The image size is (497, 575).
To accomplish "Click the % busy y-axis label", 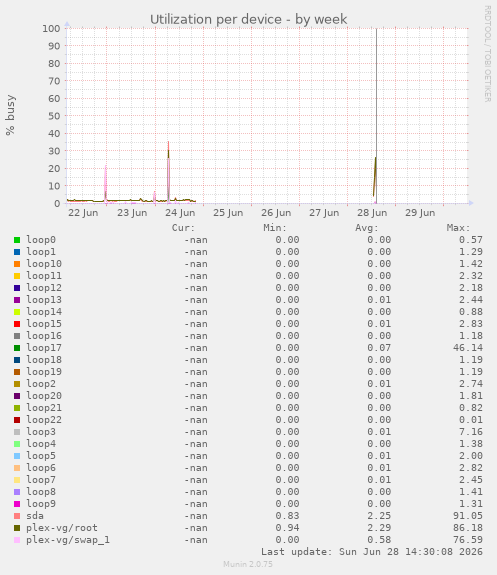I will [10, 115].
